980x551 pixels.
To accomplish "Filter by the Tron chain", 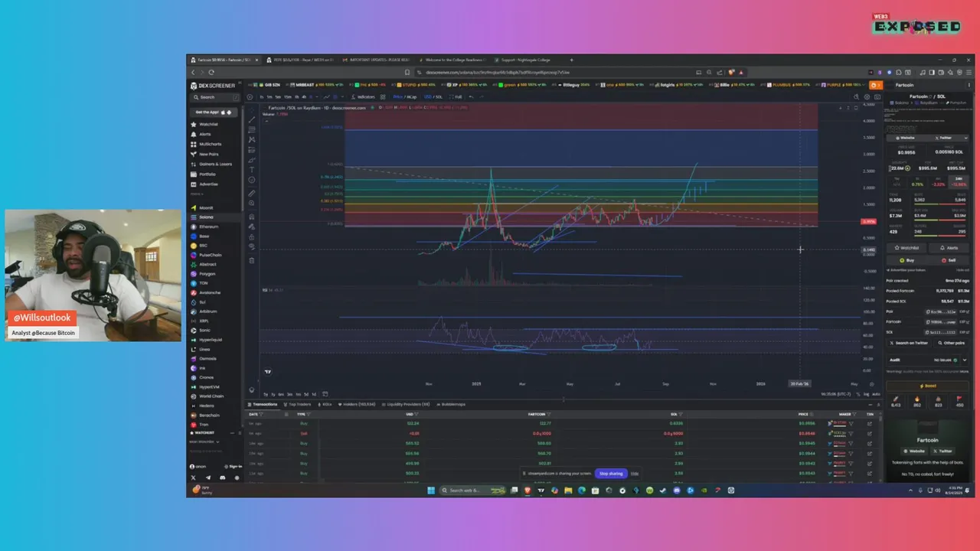I will point(204,424).
